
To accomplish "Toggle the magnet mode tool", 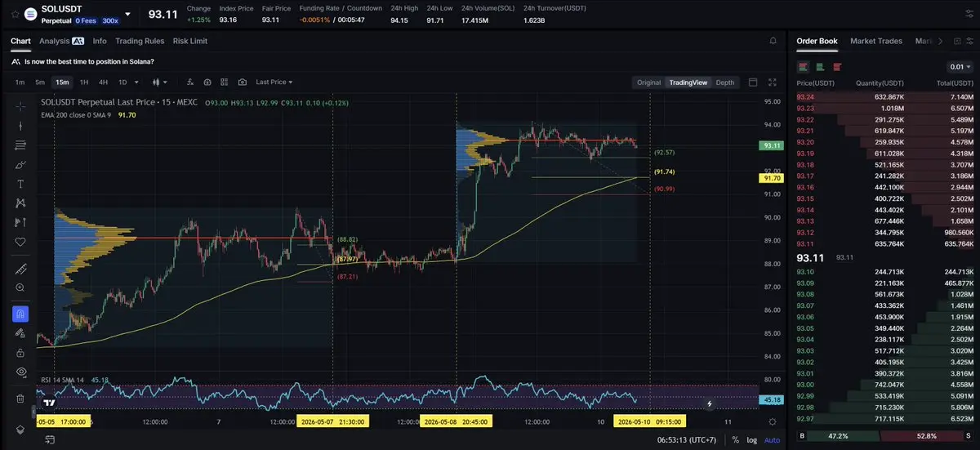I will point(20,314).
